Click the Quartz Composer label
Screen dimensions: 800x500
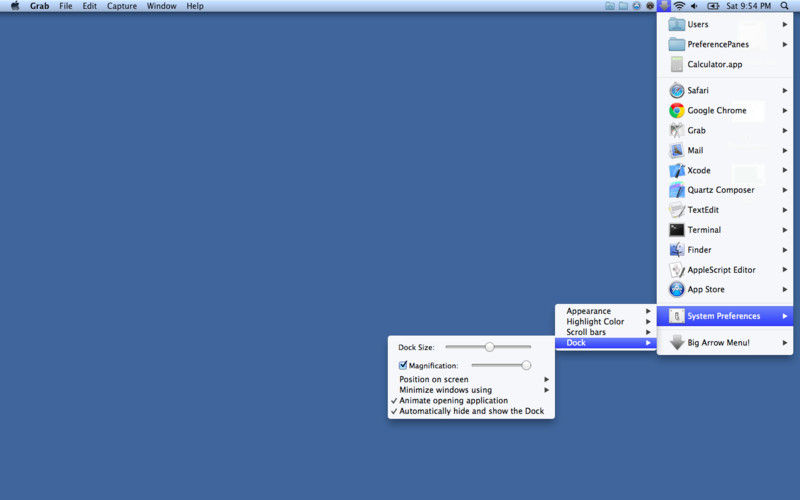(720, 190)
